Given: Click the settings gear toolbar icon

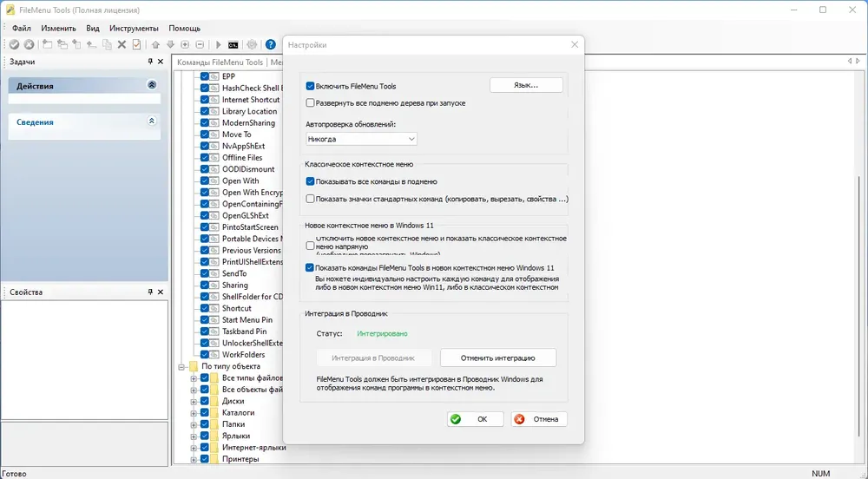Looking at the screenshot, I should click(x=252, y=45).
